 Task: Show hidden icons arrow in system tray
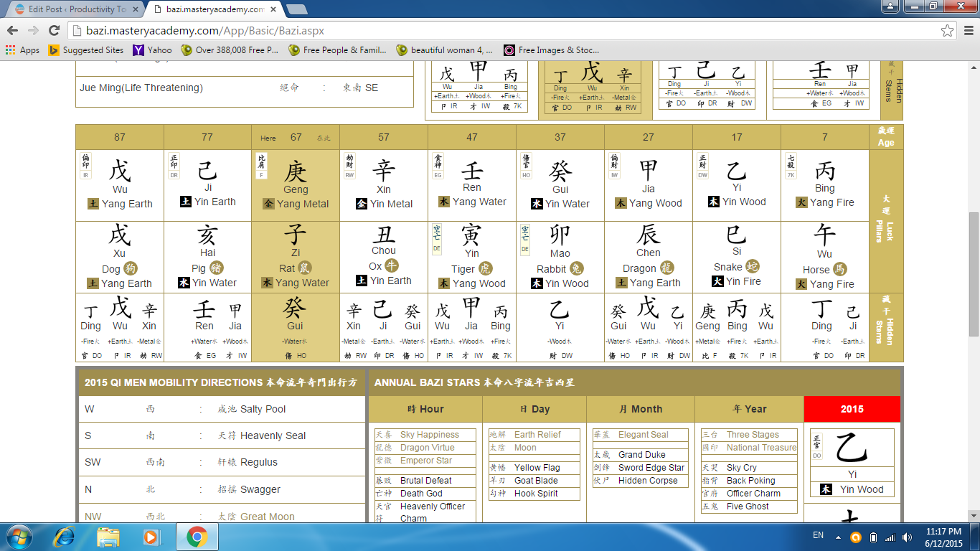(837, 537)
